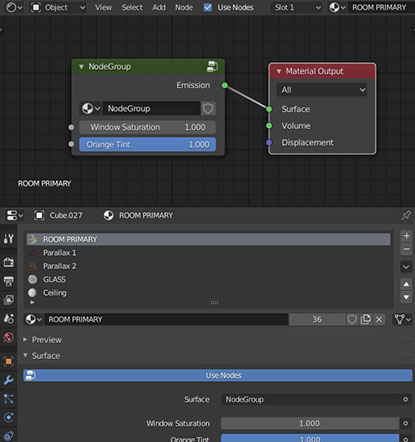
Task: Open the Render properties tab
Action: 8,262
